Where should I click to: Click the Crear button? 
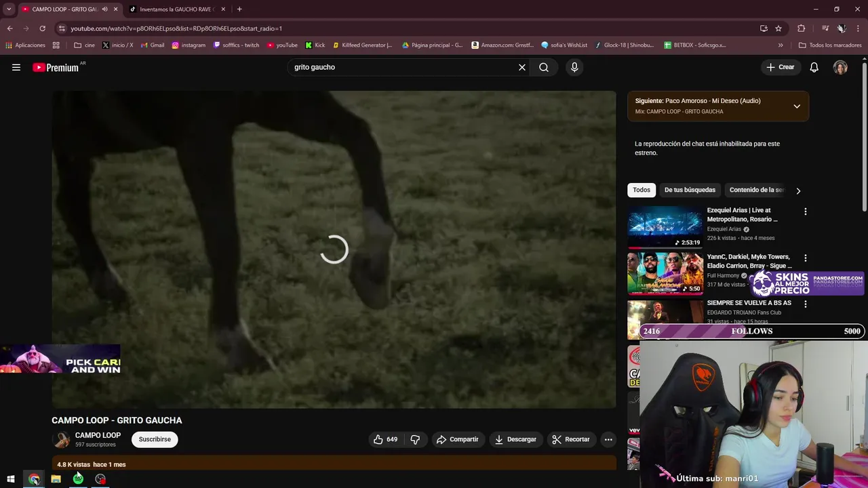pos(781,67)
